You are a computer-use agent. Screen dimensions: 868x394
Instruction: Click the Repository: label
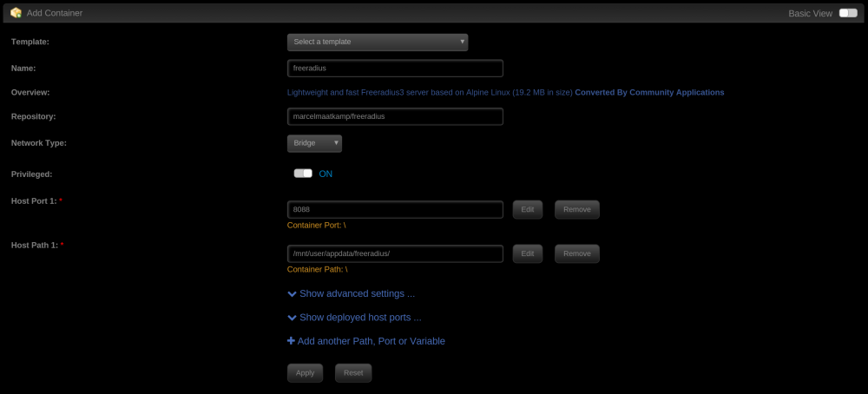coord(33,116)
